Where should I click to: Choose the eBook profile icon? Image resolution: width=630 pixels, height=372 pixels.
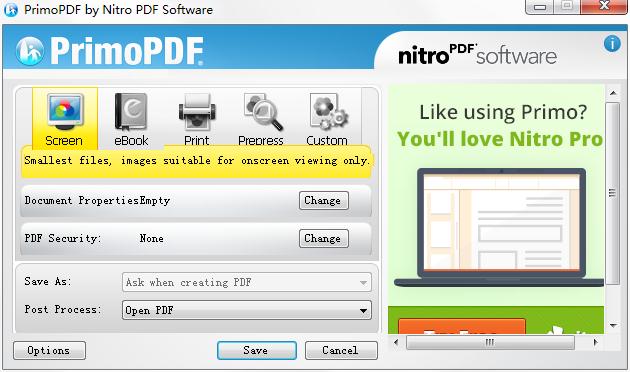(131, 112)
